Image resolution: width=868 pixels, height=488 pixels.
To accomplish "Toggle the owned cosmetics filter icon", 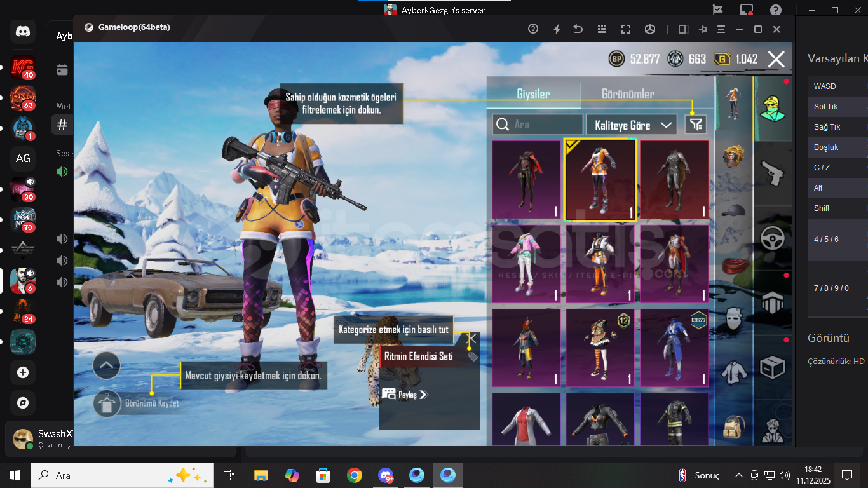I will [696, 125].
